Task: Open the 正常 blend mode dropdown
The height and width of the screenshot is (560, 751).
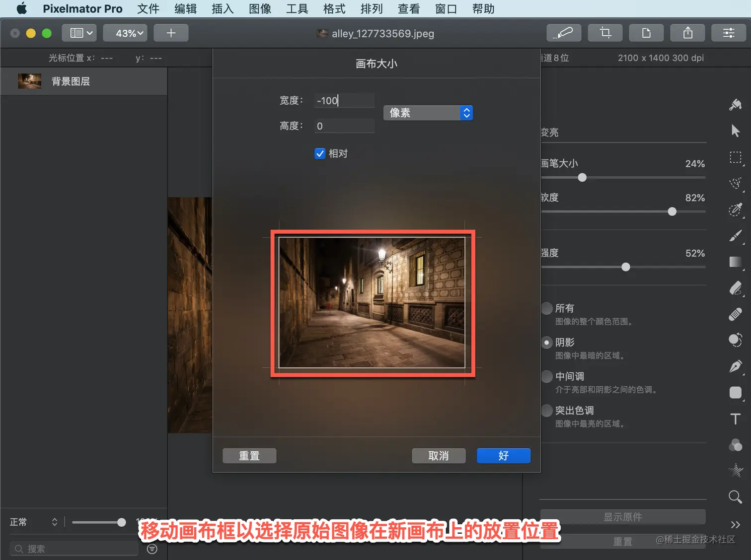Action: coord(34,522)
